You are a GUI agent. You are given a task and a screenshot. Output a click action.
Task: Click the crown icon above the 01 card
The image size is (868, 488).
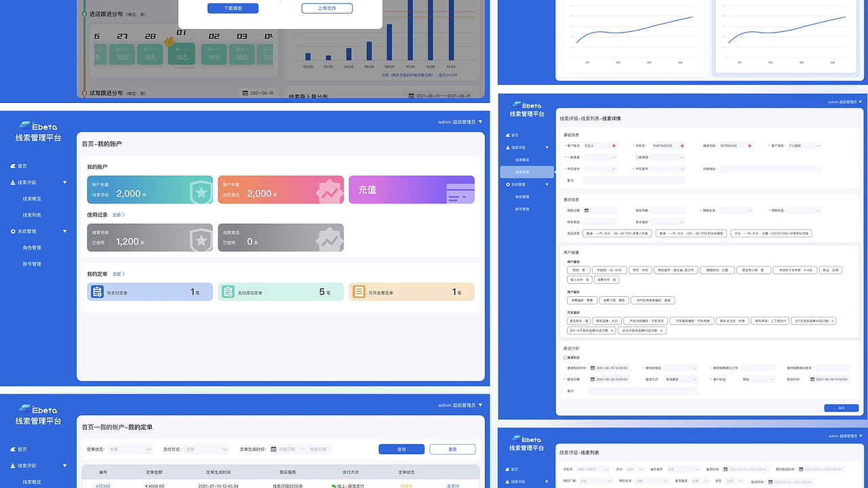click(x=169, y=41)
